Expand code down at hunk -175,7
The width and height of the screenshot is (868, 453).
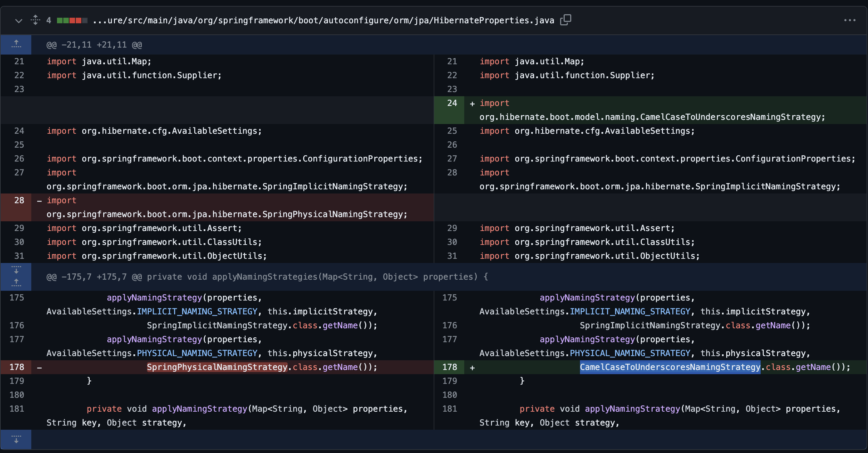pyautogui.click(x=16, y=270)
